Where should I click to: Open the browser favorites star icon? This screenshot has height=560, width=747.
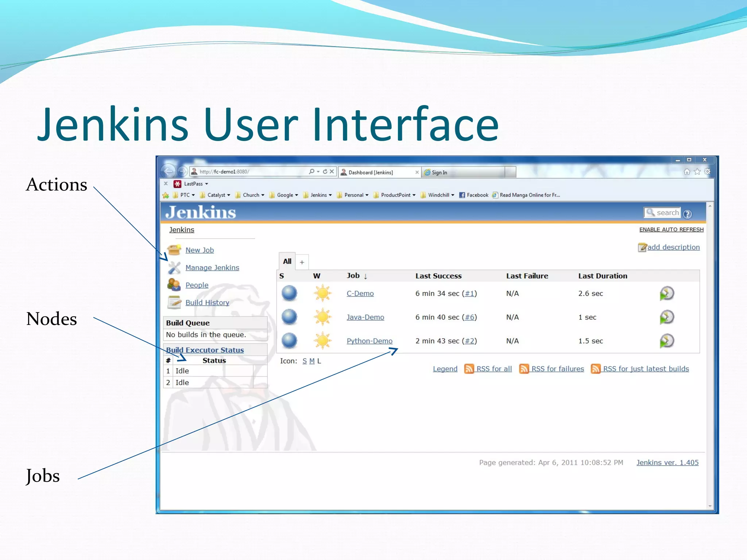click(697, 171)
